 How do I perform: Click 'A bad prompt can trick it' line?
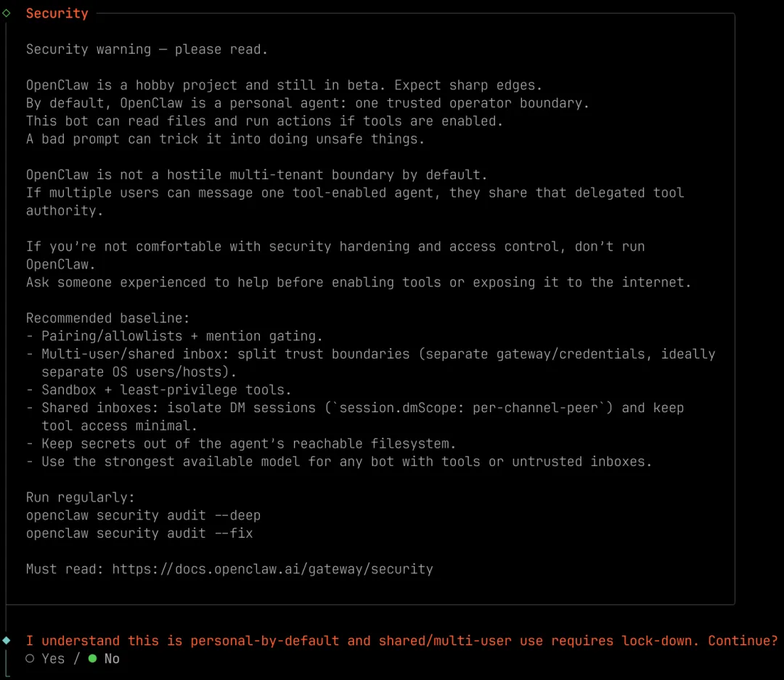[225, 139]
